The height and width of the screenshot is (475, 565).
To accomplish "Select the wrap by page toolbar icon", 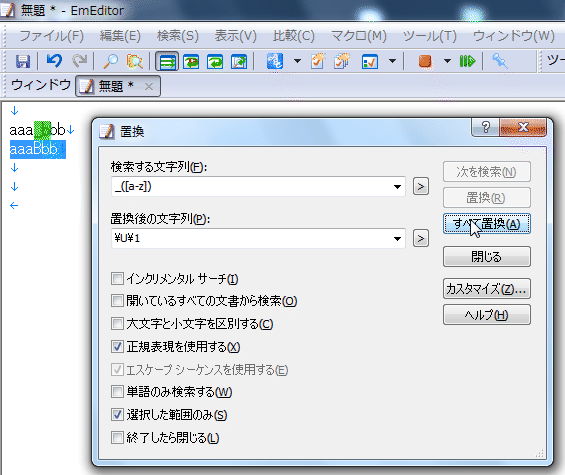I will point(239,61).
